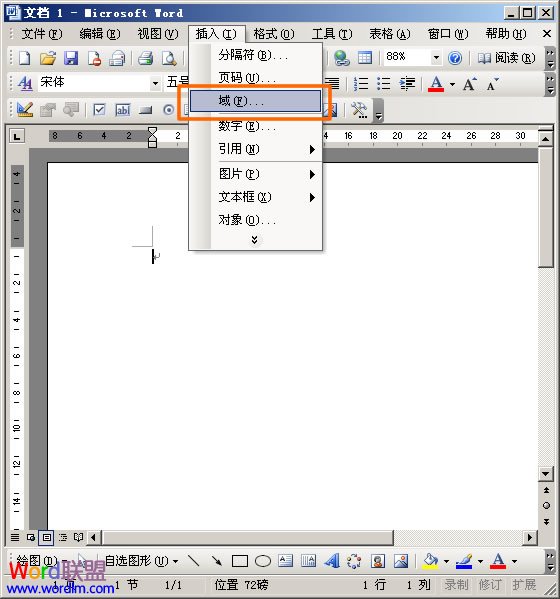Screen dimensions: 560x599
Task: Insert option button radio control
Action: click(168, 110)
